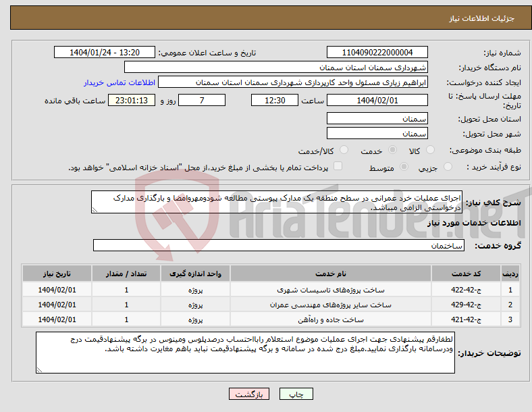Click ساخت سایر پروژه‌های مهندسی عمران service name
This screenshot has width=532, height=412.
point(331,305)
